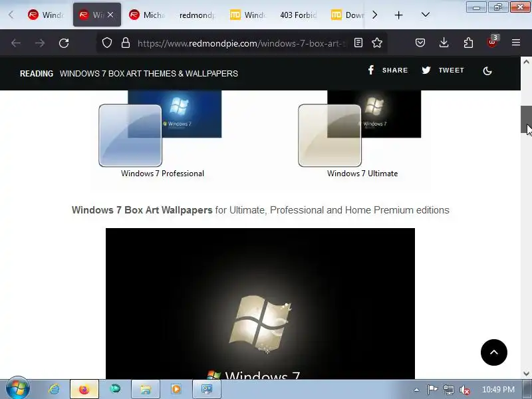Reload the current page
This screenshot has width=532, height=399.
tap(64, 43)
